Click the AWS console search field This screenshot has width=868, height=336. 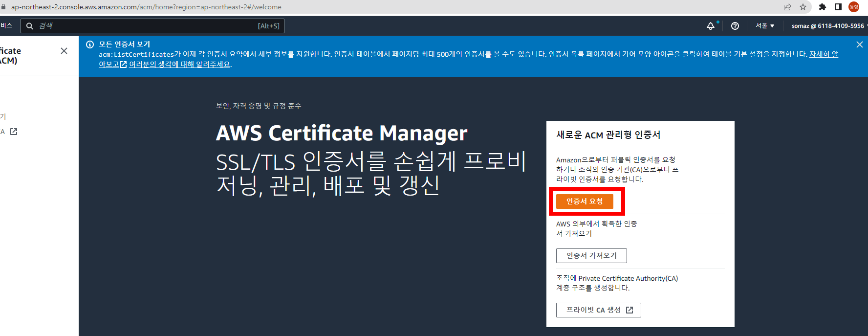coord(152,26)
